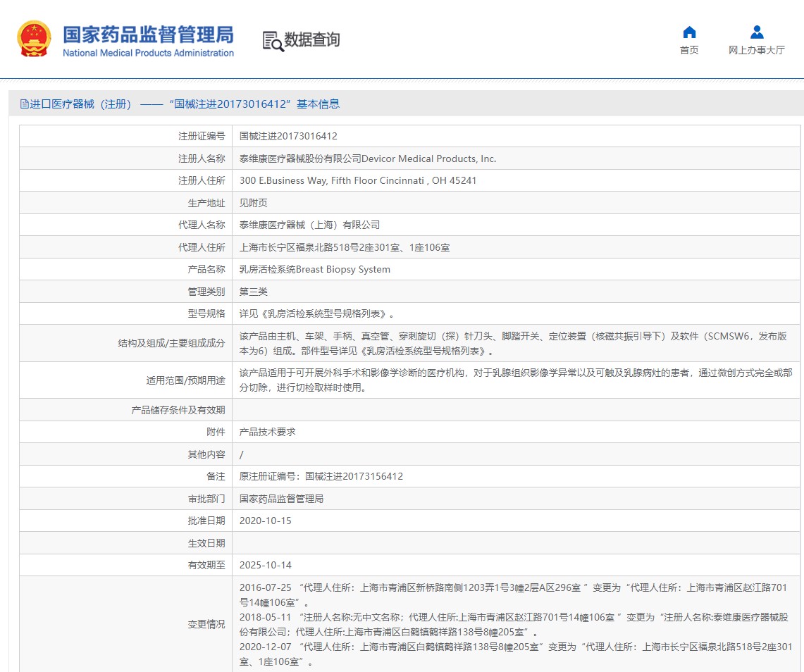Click the 管理类别 label
804x672 pixels.
coord(206,292)
